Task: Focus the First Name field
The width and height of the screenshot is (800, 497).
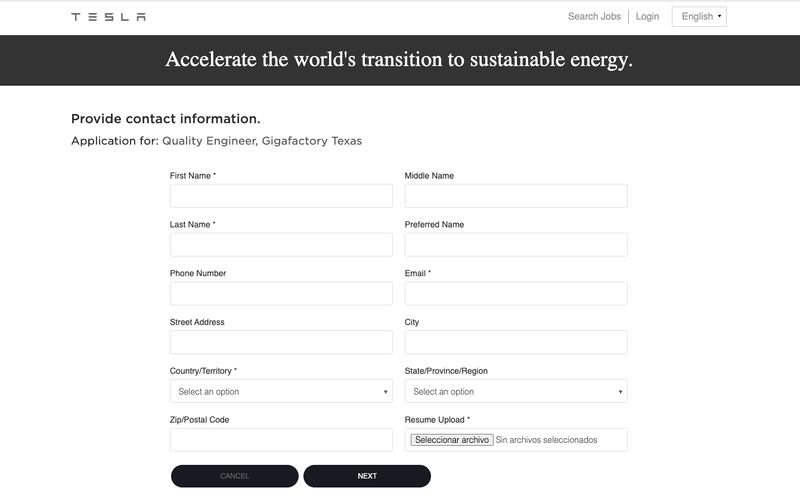Action: click(281, 196)
